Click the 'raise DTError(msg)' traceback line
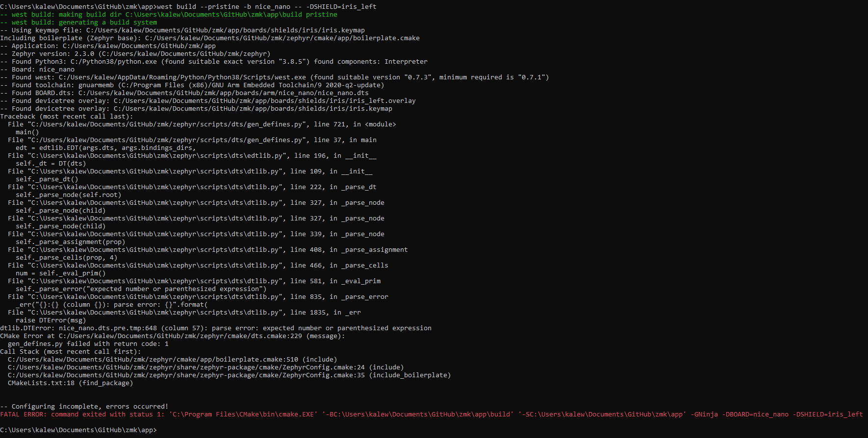Viewport: 868px width, 438px height. 51,320
